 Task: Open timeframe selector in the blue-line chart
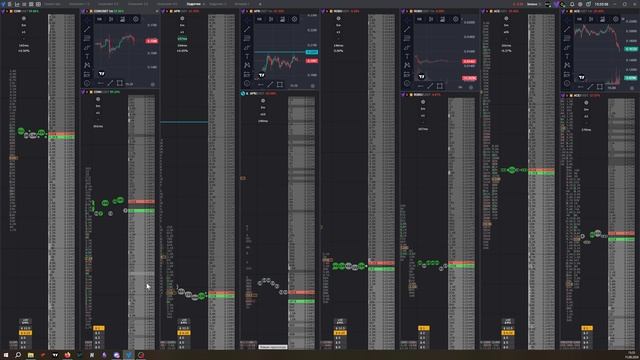coord(259,19)
